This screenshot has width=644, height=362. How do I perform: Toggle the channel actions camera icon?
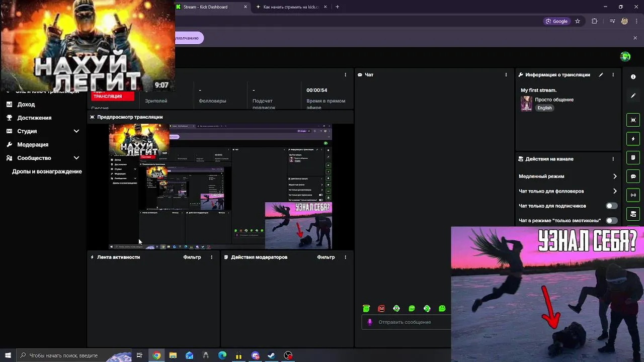tap(633, 214)
